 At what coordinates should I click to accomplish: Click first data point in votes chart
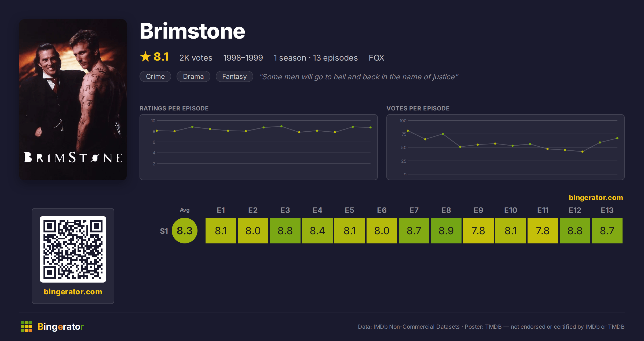pyautogui.click(x=408, y=131)
